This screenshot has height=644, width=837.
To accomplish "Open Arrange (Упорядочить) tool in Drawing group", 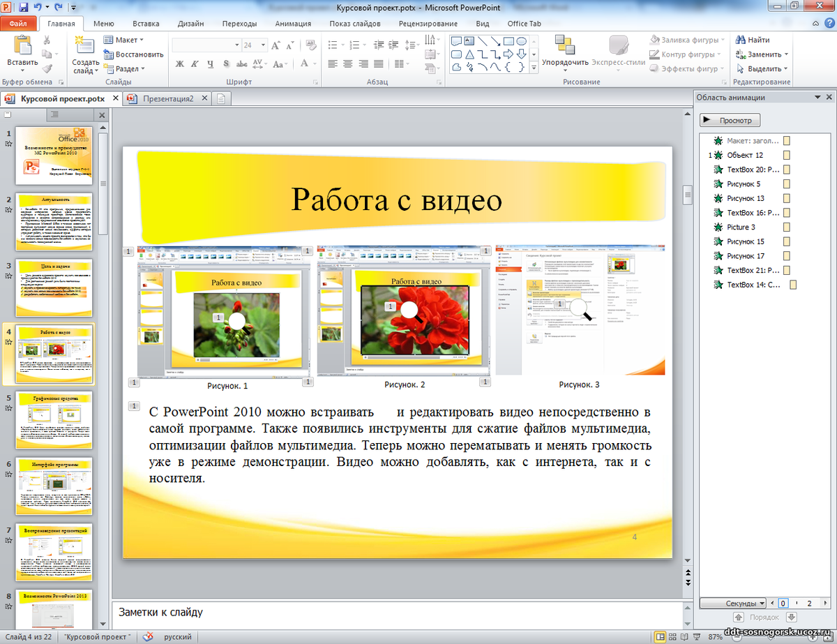I will click(x=565, y=50).
